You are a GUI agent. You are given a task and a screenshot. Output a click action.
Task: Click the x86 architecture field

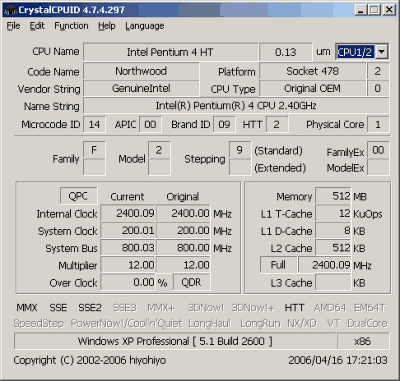pyautogui.click(x=363, y=341)
